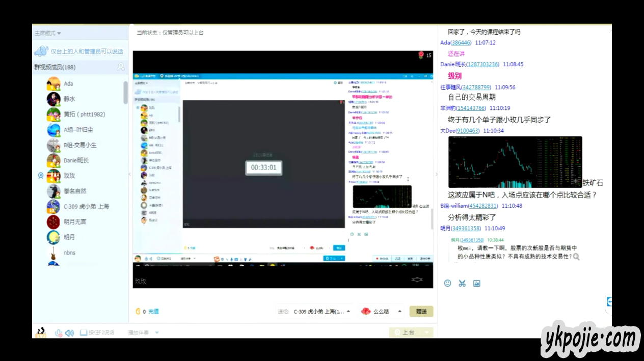Image resolution: width=644 pixels, height=361 pixels.
Task: Click the member list vertical scrollbar
Action: pyautogui.click(x=126, y=92)
